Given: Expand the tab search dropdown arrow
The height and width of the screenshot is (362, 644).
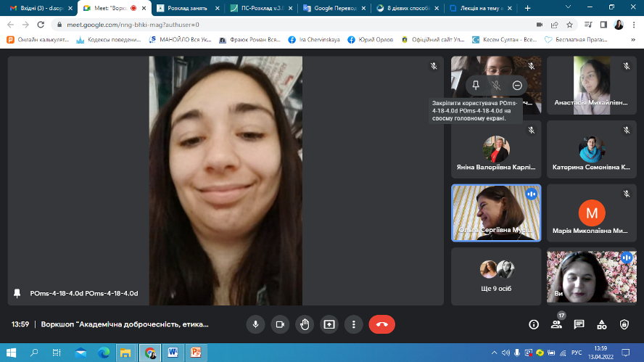Looking at the screenshot, I should [x=568, y=7].
